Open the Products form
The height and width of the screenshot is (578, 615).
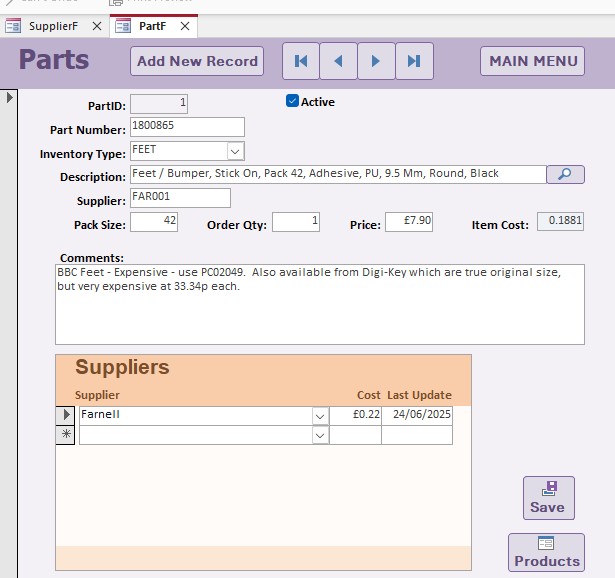pyautogui.click(x=546, y=552)
